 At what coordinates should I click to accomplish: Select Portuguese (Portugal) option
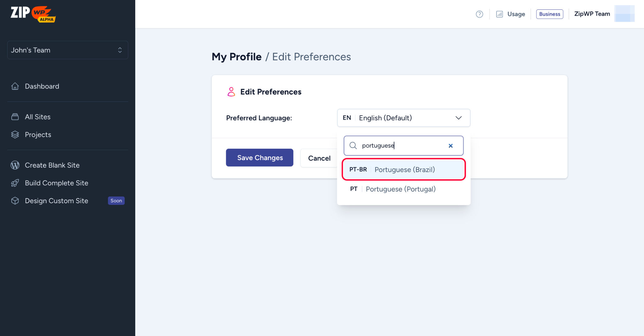(x=401, y=189)
